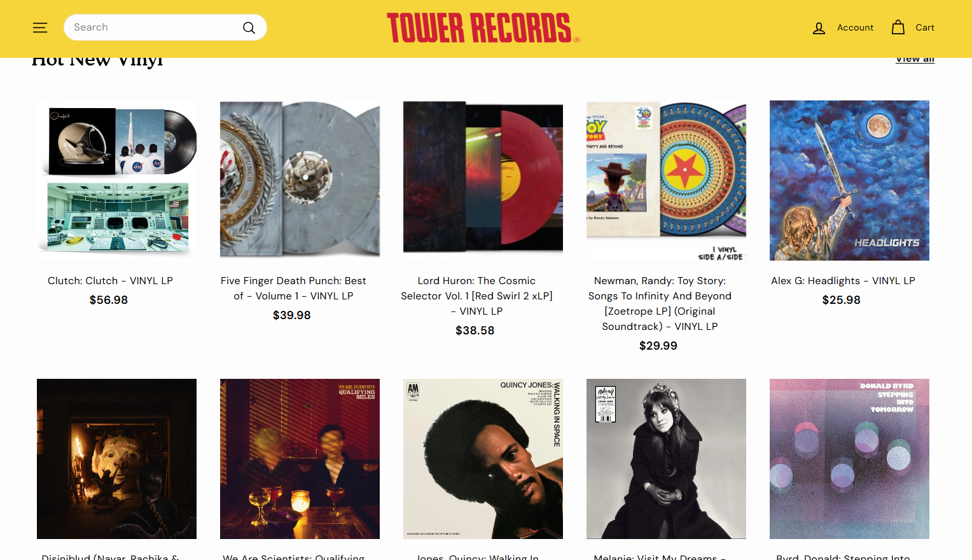Open the hamburger navigation menu
The height and width of the screenshot is (560, 972).
tap(40, 27)
